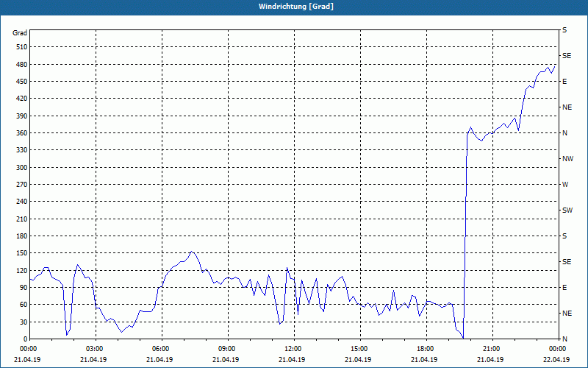Select the E compass label at the 90 gridline

click(x=564, y=287)
